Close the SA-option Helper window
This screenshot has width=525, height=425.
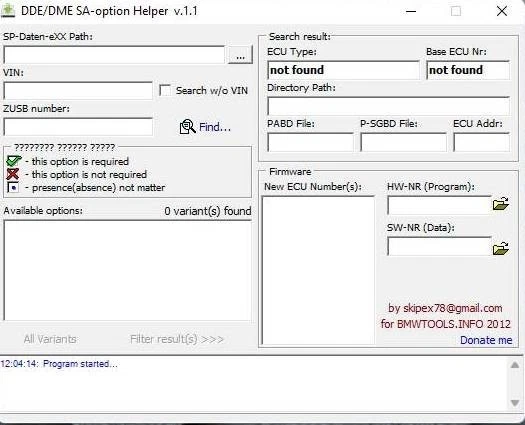click(502, 11)
